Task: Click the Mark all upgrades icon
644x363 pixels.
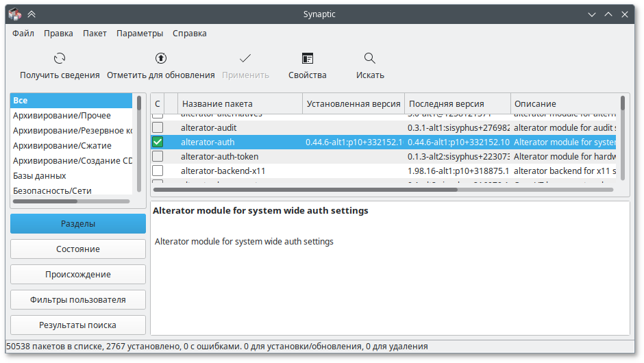Action: point(161,59)
